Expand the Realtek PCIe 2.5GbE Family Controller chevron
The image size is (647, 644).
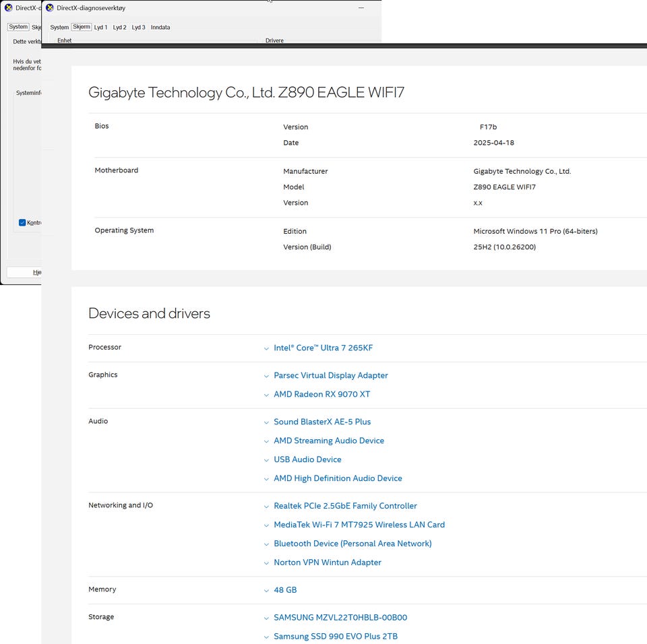(266, 507)
